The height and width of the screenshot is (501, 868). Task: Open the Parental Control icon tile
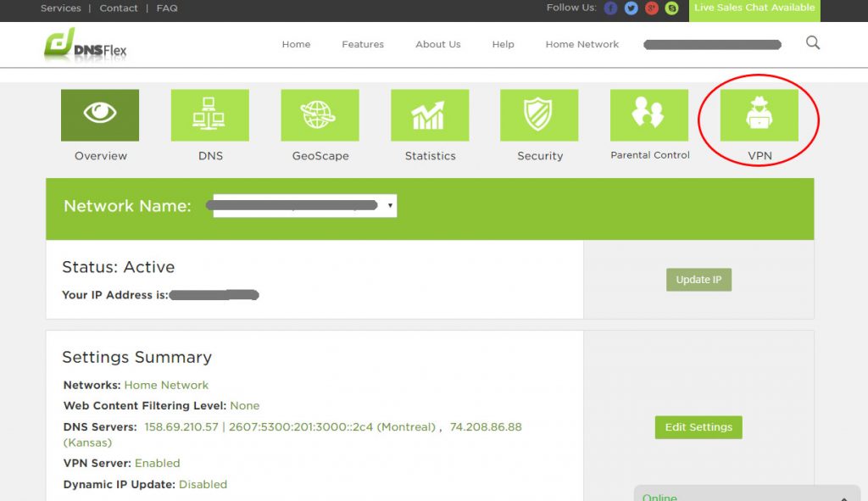[648, 115]
